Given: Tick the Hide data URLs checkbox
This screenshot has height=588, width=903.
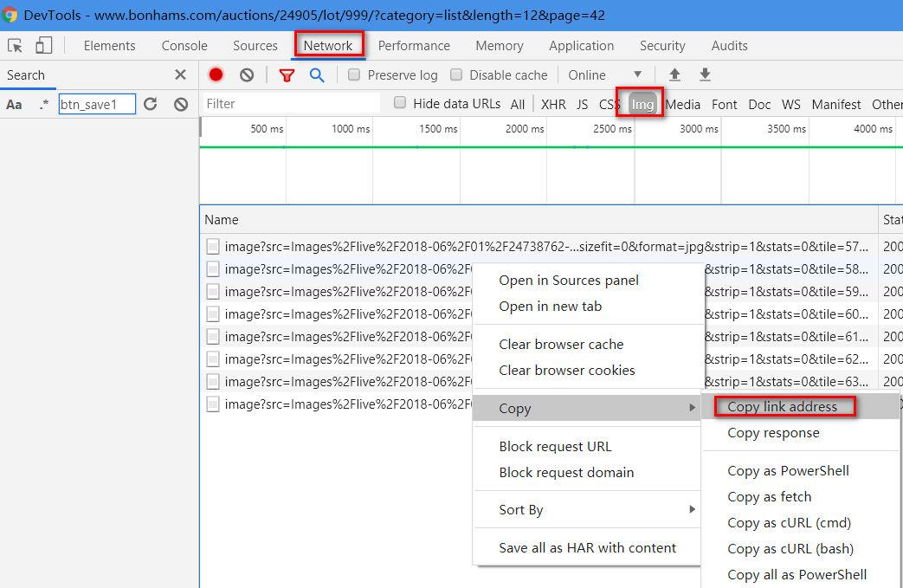Looking at the screenshot, I should pos(400,103).
